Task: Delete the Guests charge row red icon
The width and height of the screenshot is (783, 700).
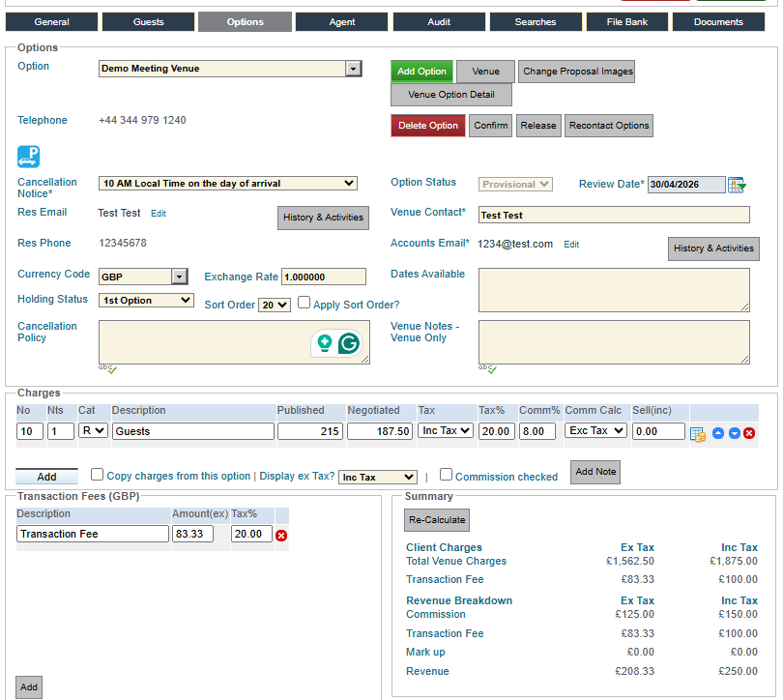Action: (749, 433)
